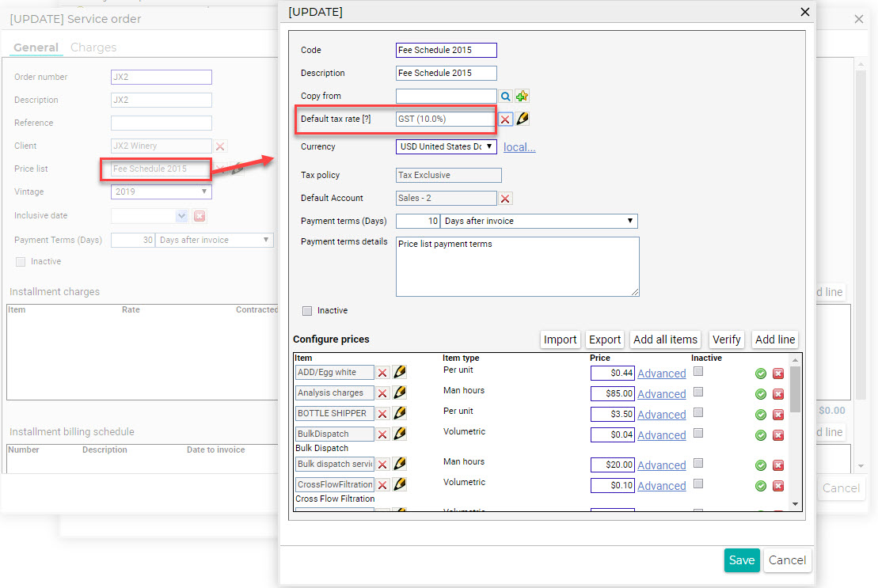Screen dimensions: 878x588
Task: Edit Default tax rate using pencil icon
Action: (523, 119)
